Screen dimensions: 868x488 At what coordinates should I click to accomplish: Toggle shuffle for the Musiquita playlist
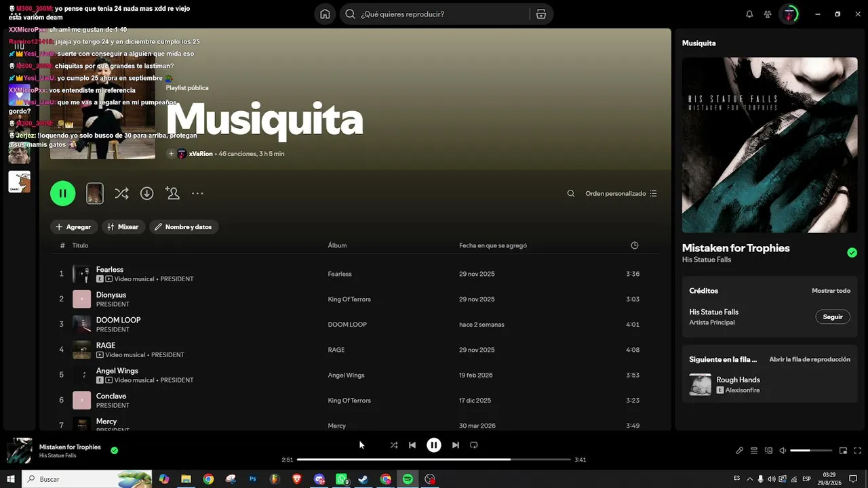click(121, 194)
